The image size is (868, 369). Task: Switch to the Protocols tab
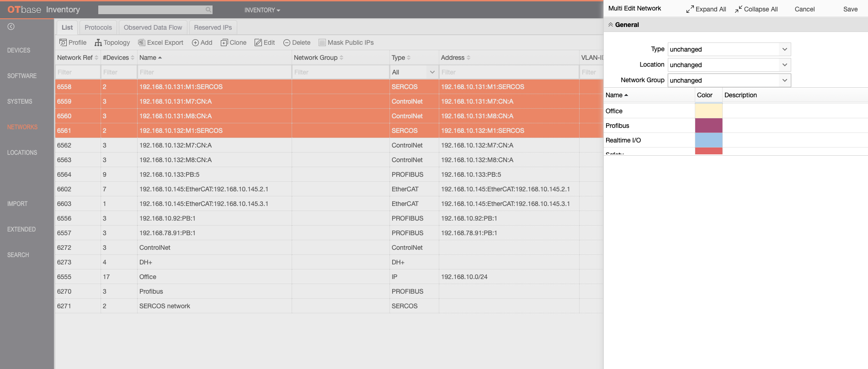click(x=98, y=27)
